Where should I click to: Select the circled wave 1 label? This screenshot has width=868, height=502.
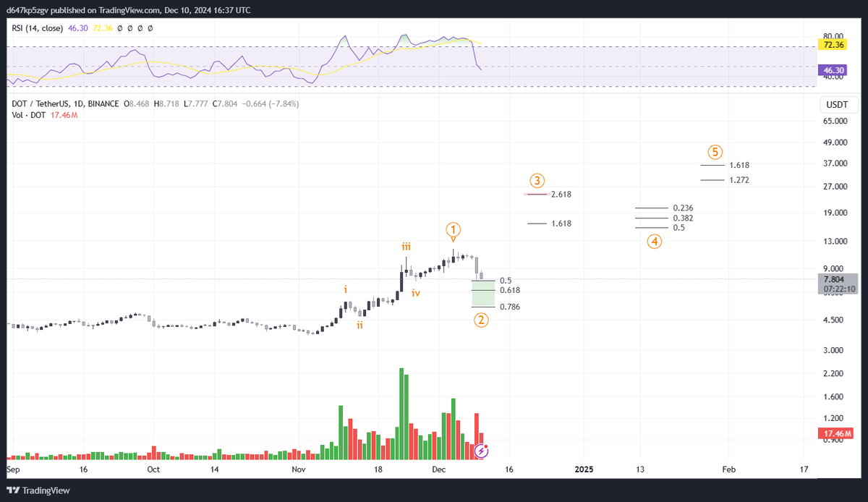click(x=453, y=228)
